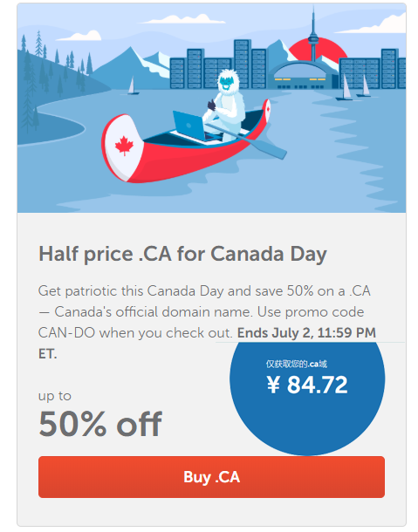Click the "Half price .CA for Canada Day" heading
This screenshot has height=532, width=418.
(182, 254)
